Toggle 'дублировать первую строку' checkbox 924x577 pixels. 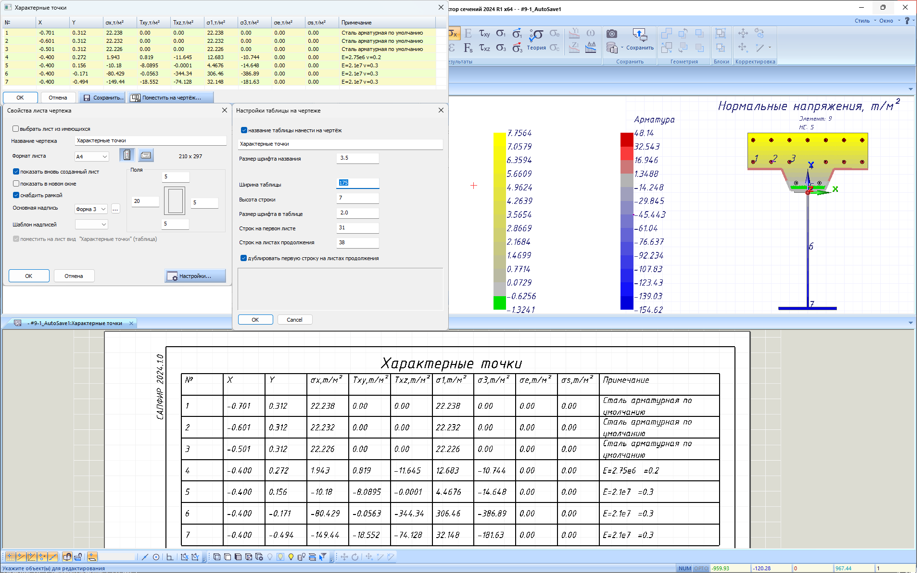point(244,258)
